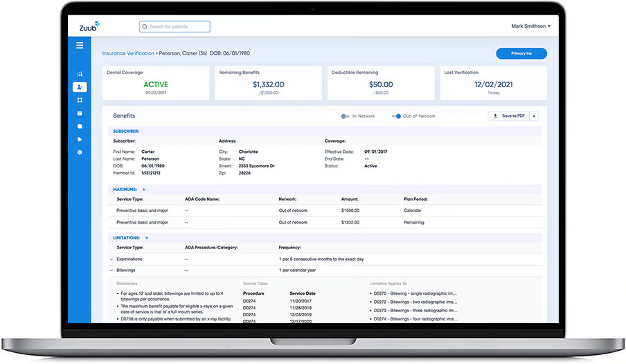Open the analytics bar chart sidebar icon
The image size is (626, 364).
[x=80, y=74]
